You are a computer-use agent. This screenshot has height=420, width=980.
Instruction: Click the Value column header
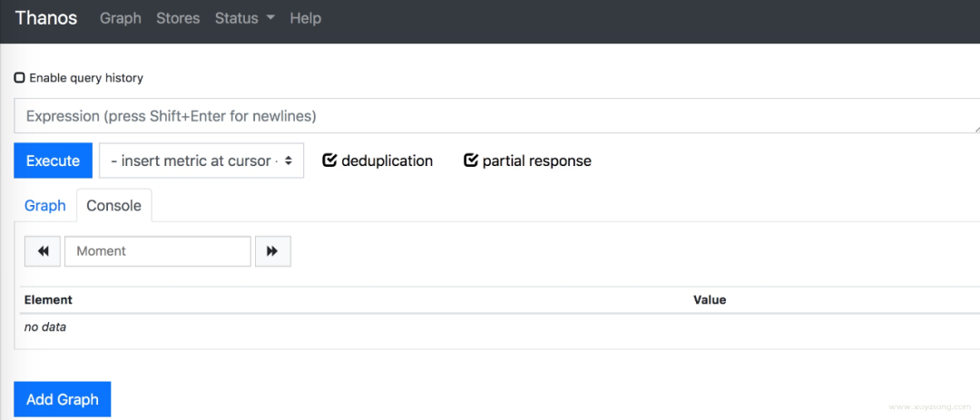tap(710, 299)
